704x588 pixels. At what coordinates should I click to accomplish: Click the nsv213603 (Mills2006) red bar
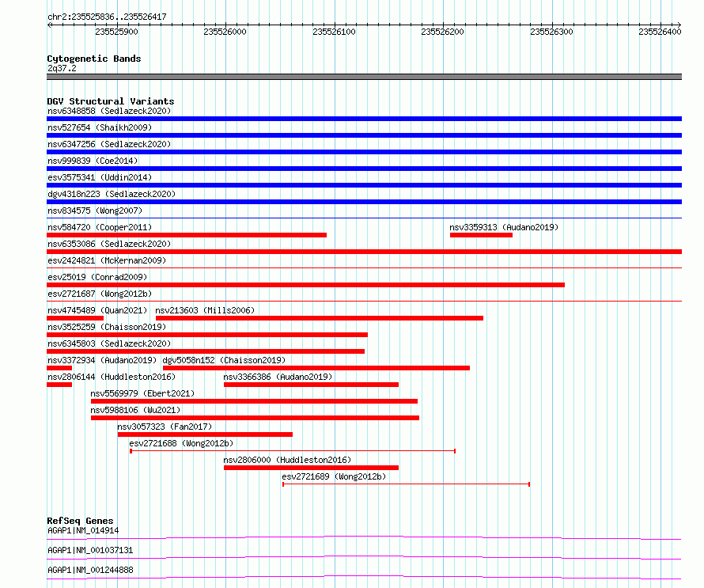320,318
